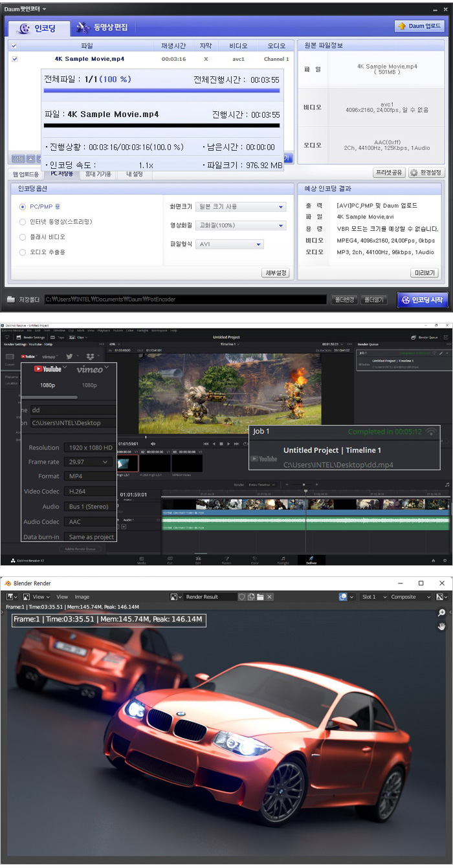Click the first clip thumbnail in DaVinci Resolve

127,463
